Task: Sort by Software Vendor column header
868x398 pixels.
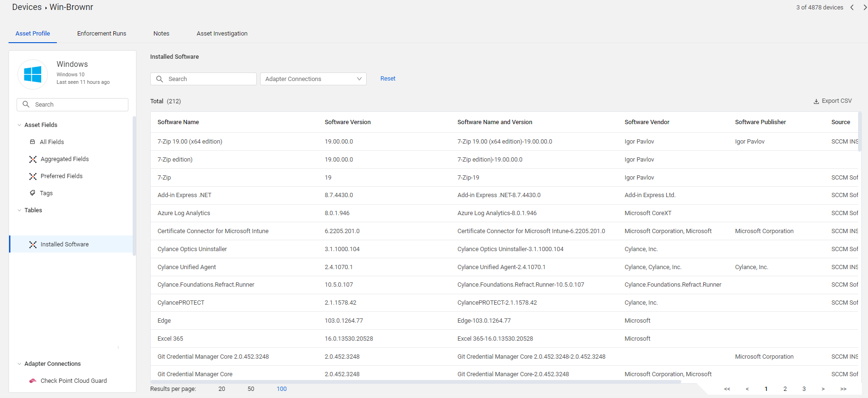Action: [647, 122]
